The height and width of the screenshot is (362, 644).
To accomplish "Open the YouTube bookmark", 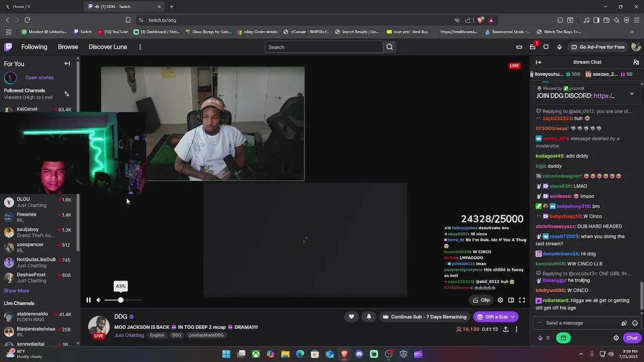I will [x=113, y=32].
